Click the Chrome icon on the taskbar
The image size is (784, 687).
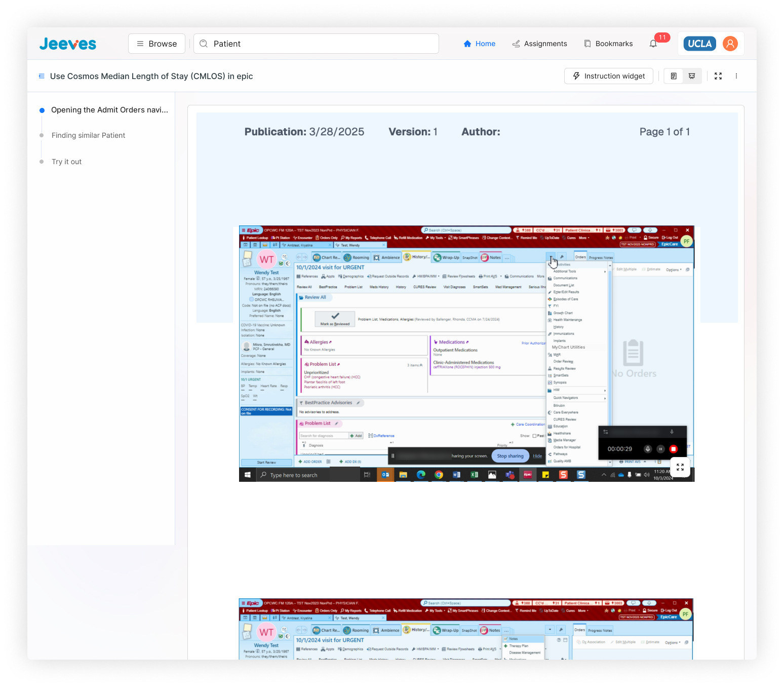(x=439, y=475)
